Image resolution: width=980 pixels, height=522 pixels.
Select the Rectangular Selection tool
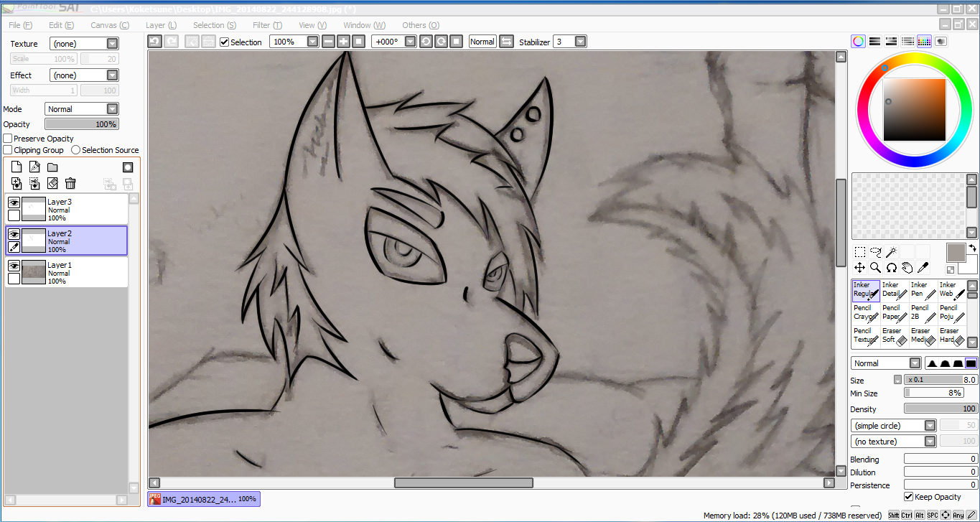coord(859,252)
